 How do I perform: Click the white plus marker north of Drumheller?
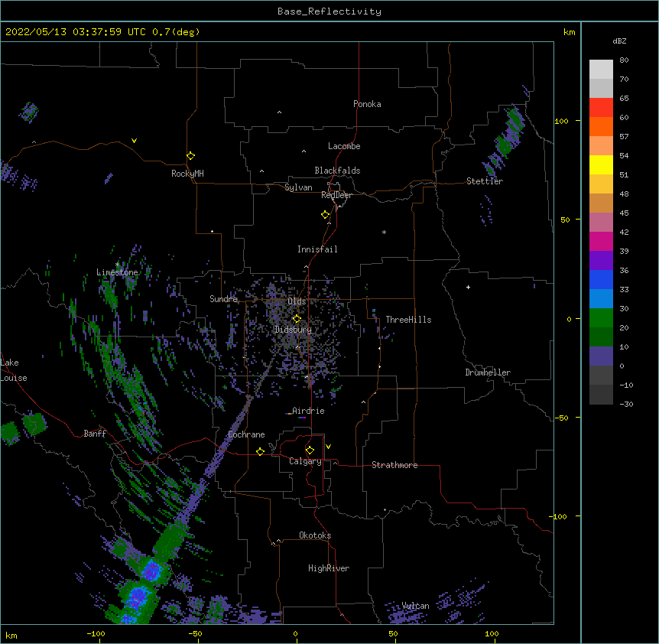point(468,287)
